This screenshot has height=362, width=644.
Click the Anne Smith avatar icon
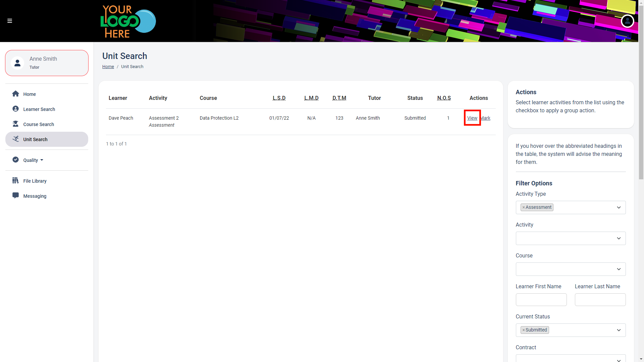(x=17, y=63)
